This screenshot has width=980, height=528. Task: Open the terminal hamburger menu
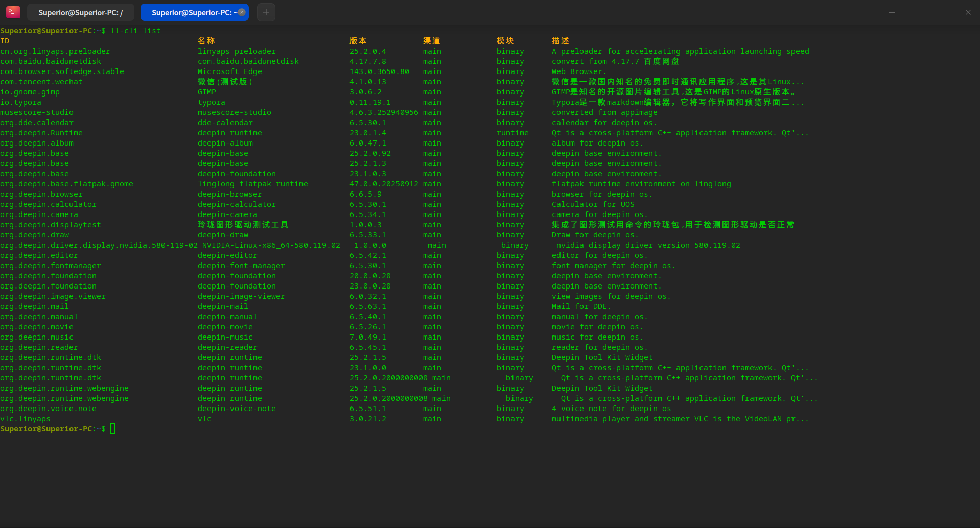click(x=892, y=12)
